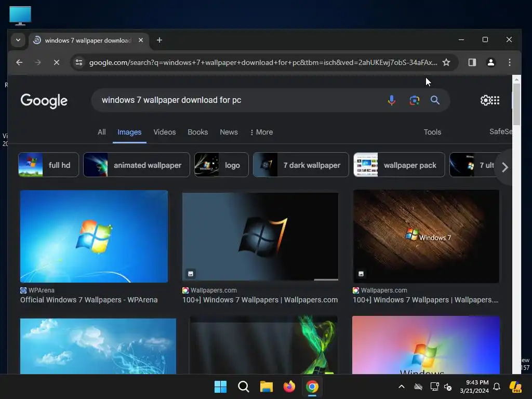Switch to the Videos tab

pyautogui.click(x=165, y=132)
